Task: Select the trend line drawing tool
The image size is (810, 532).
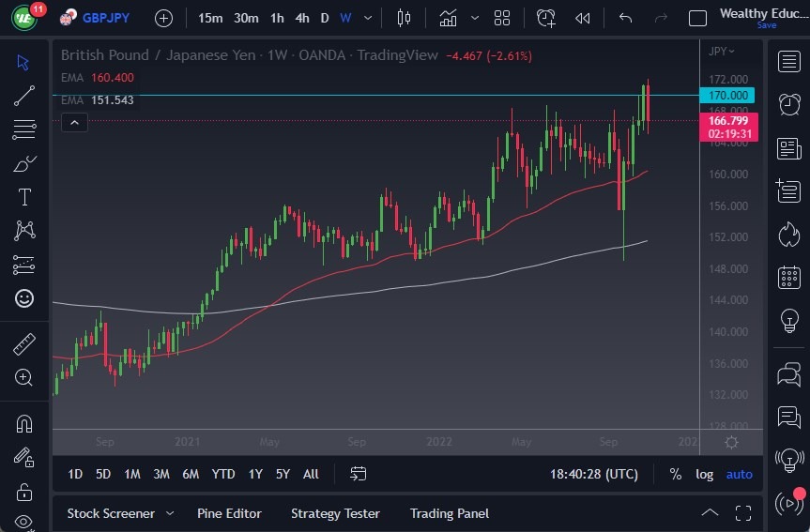Action: (24, 95)
